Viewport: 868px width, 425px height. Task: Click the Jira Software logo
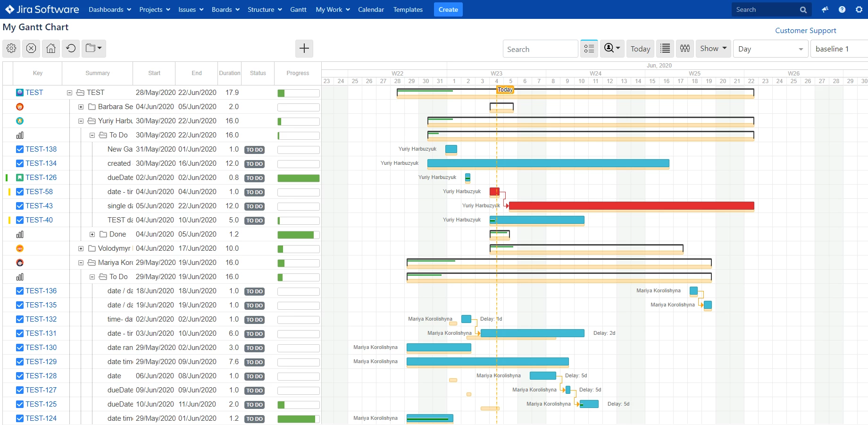(42, 9)
